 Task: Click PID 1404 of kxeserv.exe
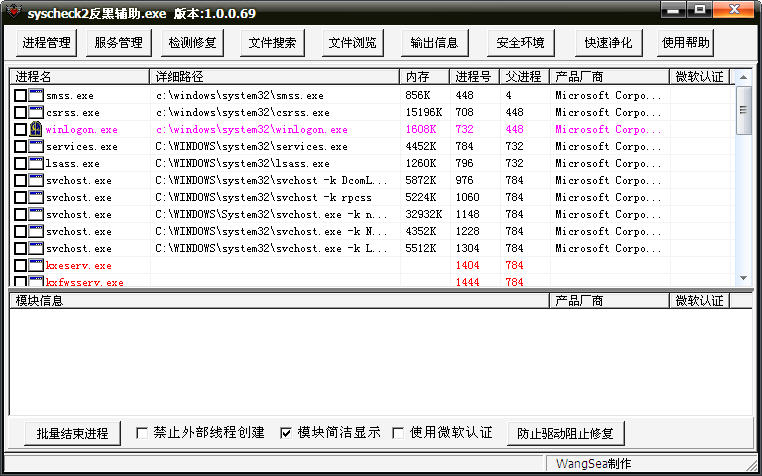(x=468, y=265)
